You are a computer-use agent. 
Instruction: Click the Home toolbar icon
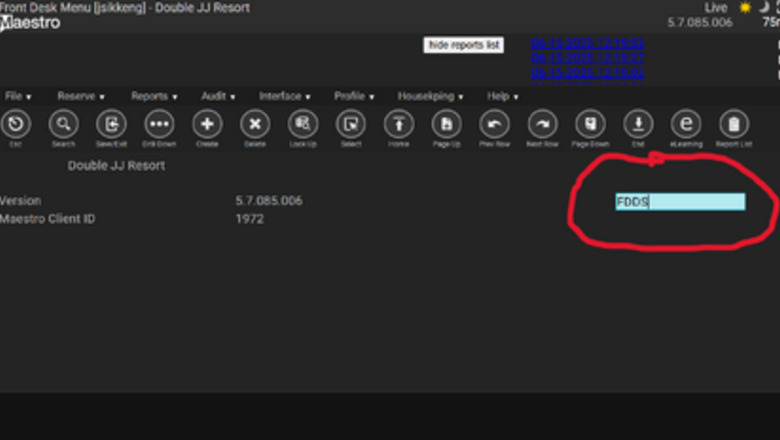[398, 124]
